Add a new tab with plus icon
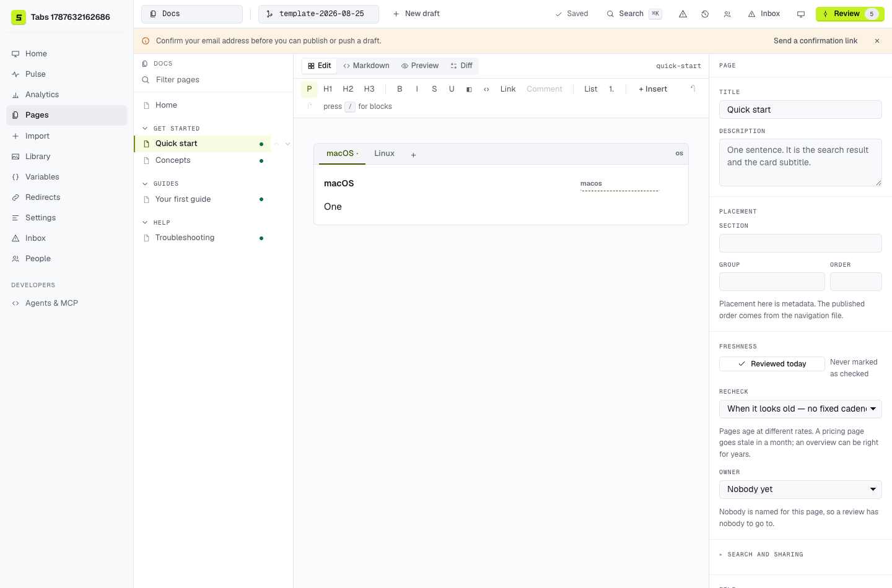 (413, 155)
